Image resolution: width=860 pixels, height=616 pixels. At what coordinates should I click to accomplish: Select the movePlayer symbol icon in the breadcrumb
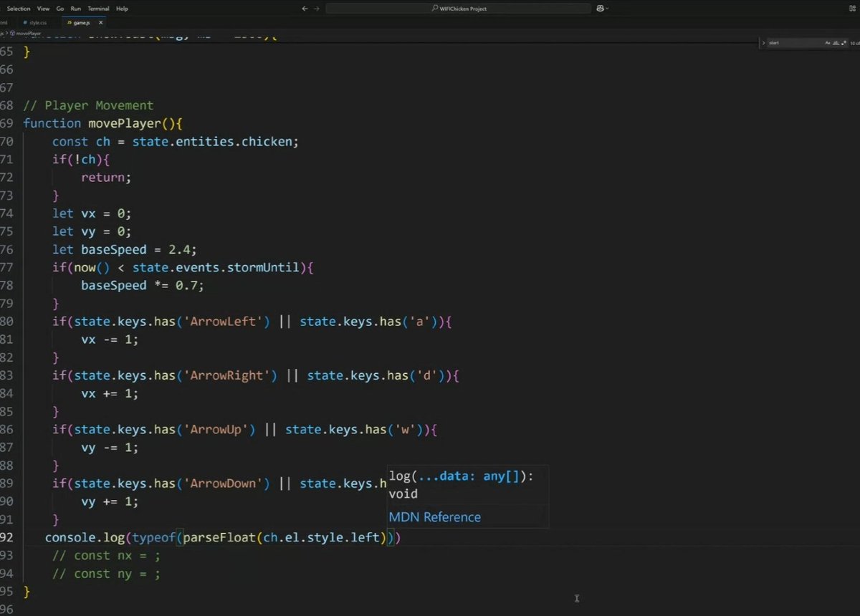[x=12, y=33]
